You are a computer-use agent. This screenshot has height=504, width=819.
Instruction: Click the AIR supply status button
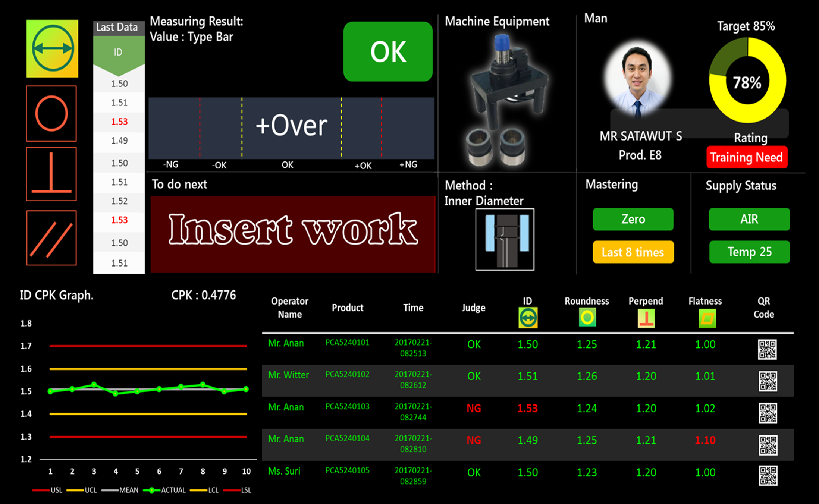(749, 219)
